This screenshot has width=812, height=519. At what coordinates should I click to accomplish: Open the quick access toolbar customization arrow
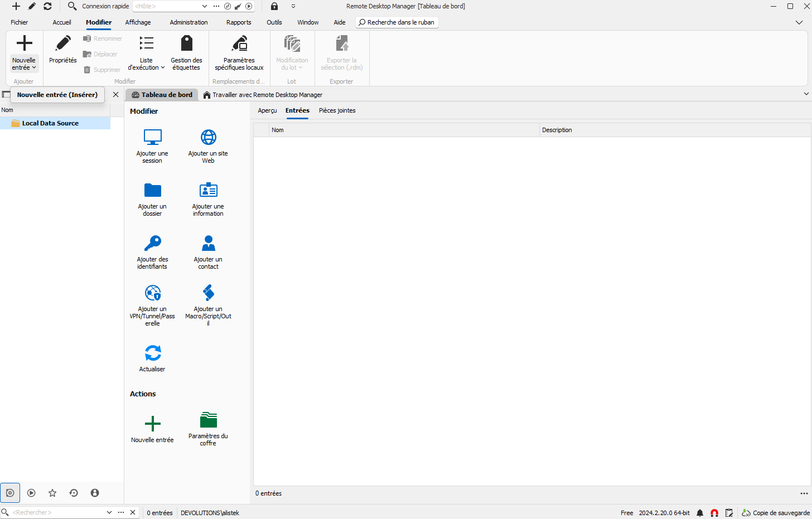(x=293, y=6)
